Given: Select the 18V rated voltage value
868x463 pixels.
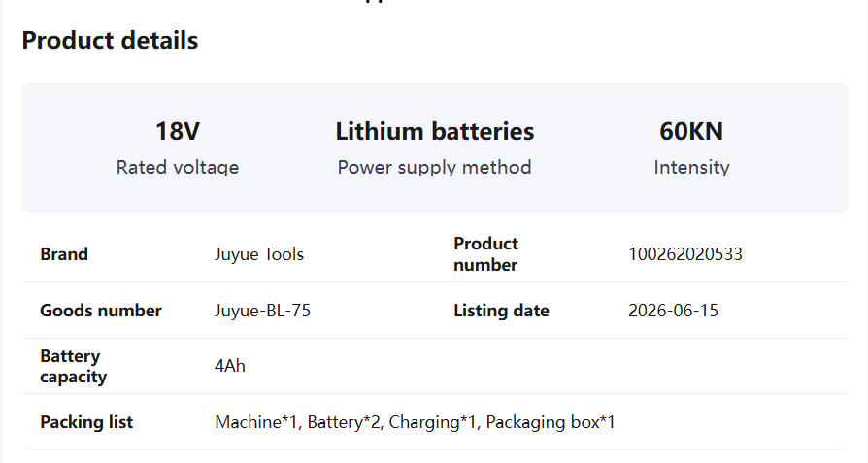Looking at the screenshot, I should click(178, 132).
